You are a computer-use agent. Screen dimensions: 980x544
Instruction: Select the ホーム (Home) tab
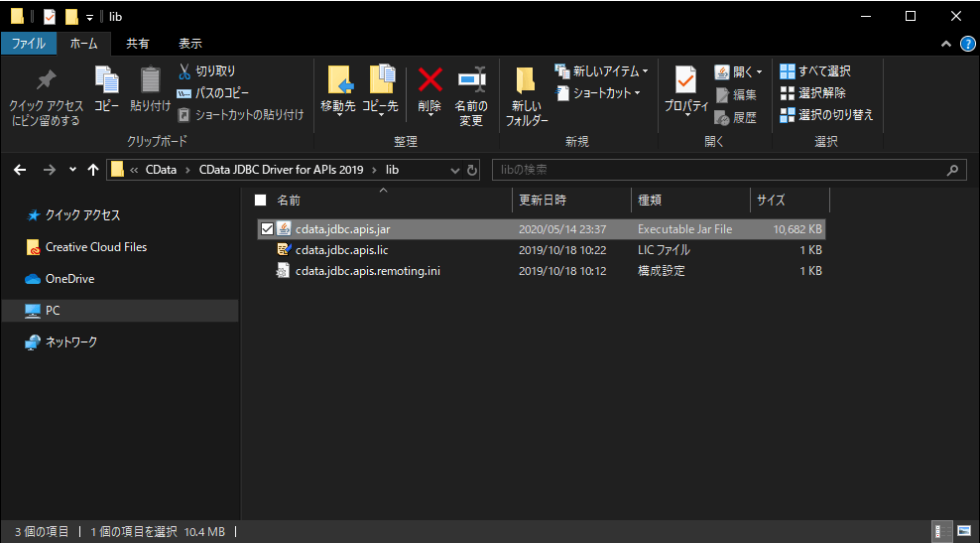(x=83, y=44)
